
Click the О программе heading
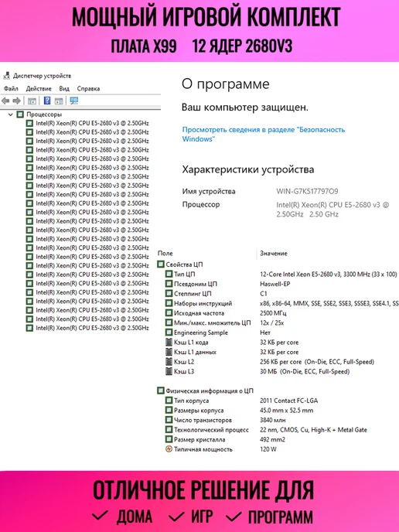coord(226,84)
